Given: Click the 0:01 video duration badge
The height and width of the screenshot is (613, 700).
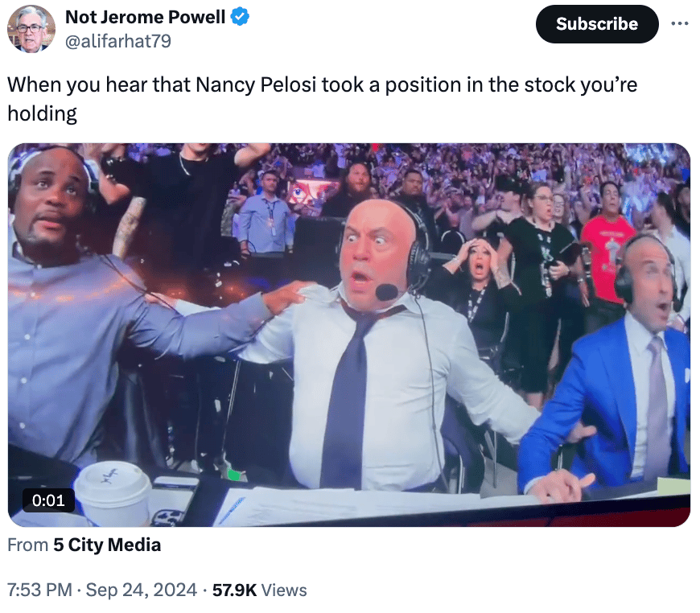Looking at the screenshot, I should (48, 500).
